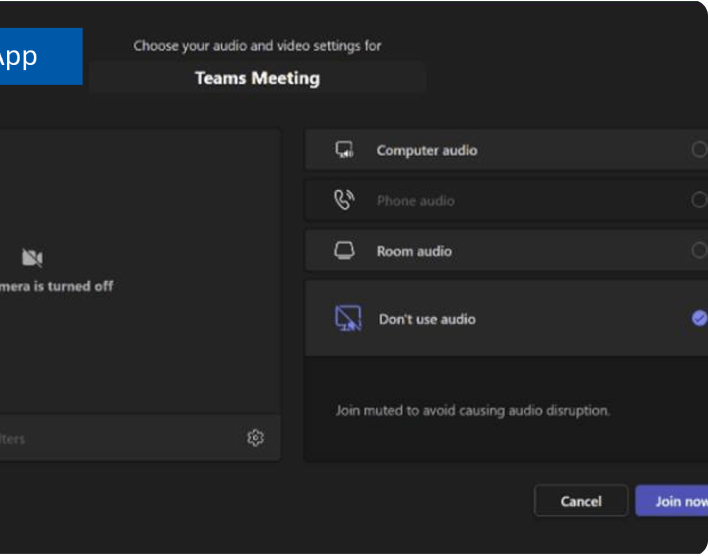
Task: Click the Don't use audio label
Action: [427, 319]
